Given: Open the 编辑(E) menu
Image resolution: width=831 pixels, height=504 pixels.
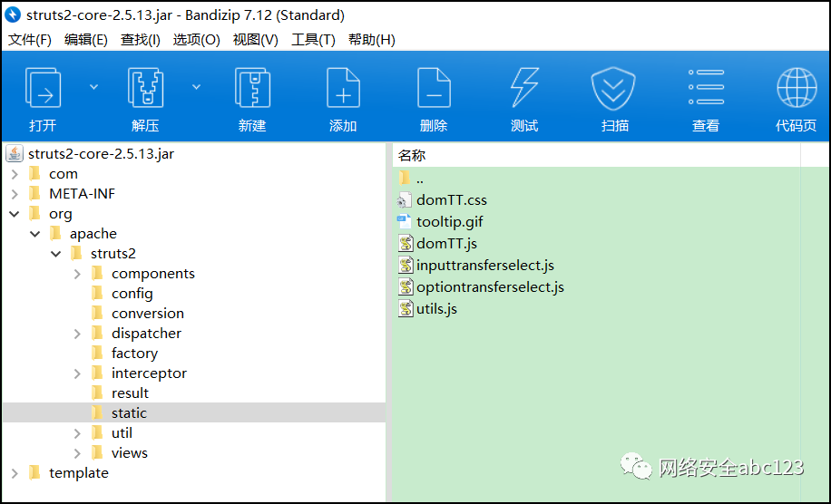Looking at the screenshot, I should 86,40.
